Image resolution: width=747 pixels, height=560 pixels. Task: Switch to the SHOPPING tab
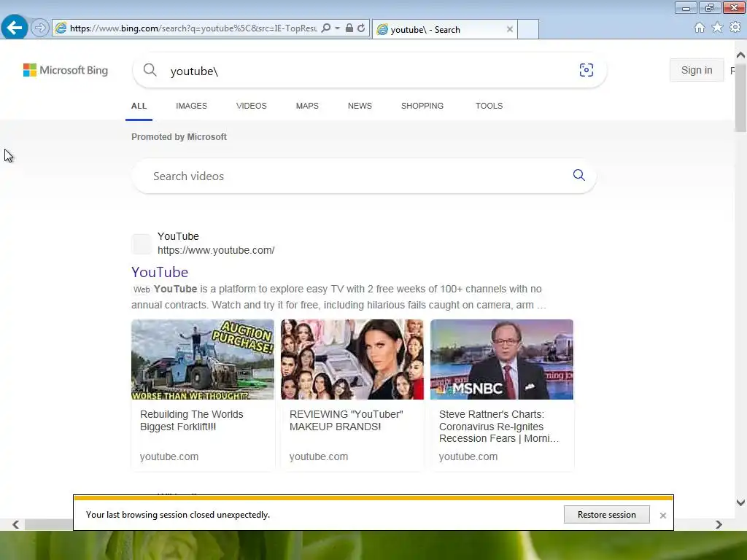422,106
